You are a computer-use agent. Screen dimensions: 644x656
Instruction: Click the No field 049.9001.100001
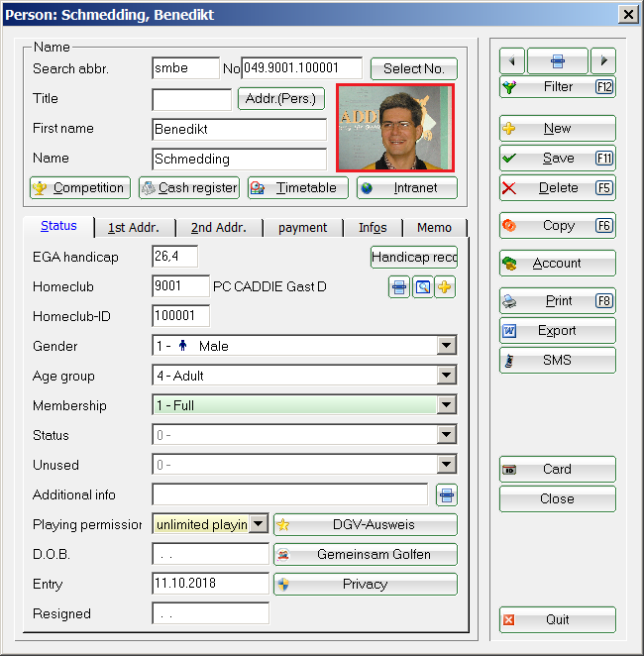click(301, 68)
